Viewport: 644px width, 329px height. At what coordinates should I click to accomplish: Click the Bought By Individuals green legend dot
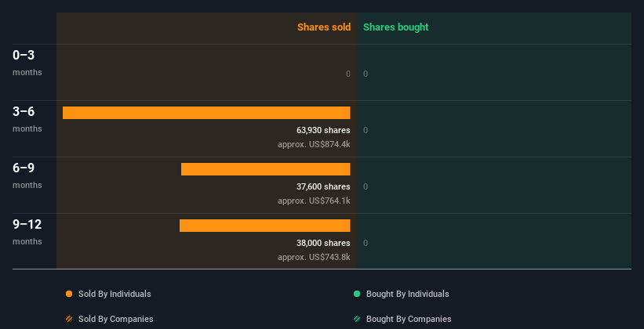click(x=357, y=294)
